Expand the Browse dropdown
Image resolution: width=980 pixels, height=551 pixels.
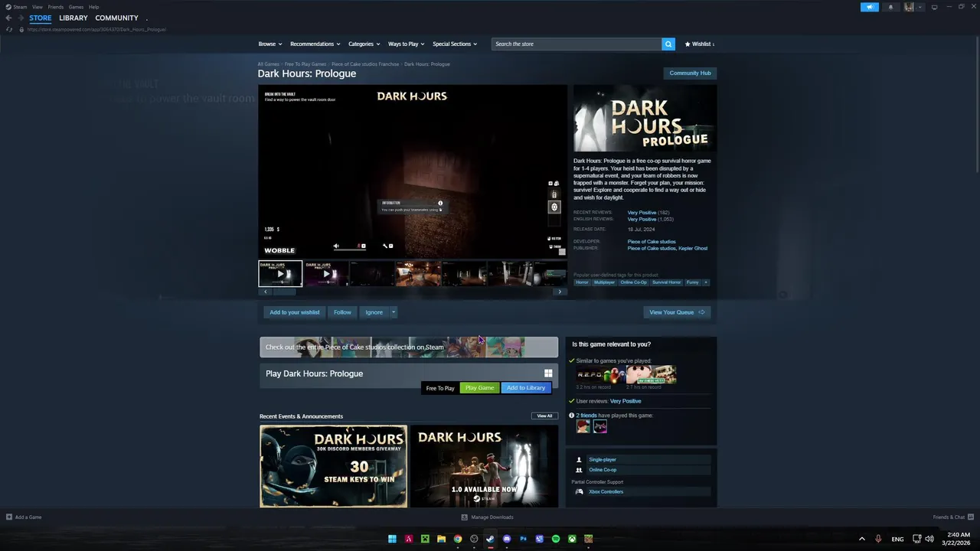click(x=270, y=44)
